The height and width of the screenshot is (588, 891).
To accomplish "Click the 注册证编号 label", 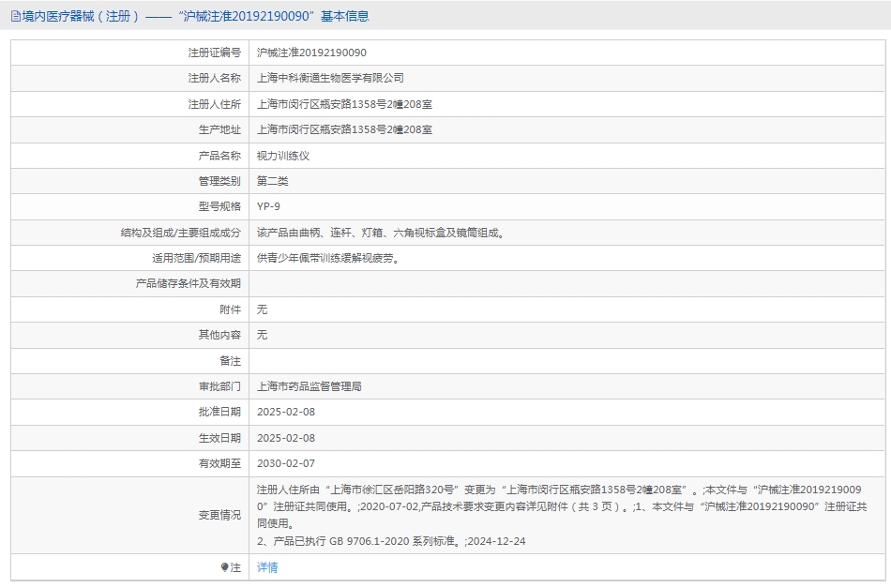I will (214, 53).
